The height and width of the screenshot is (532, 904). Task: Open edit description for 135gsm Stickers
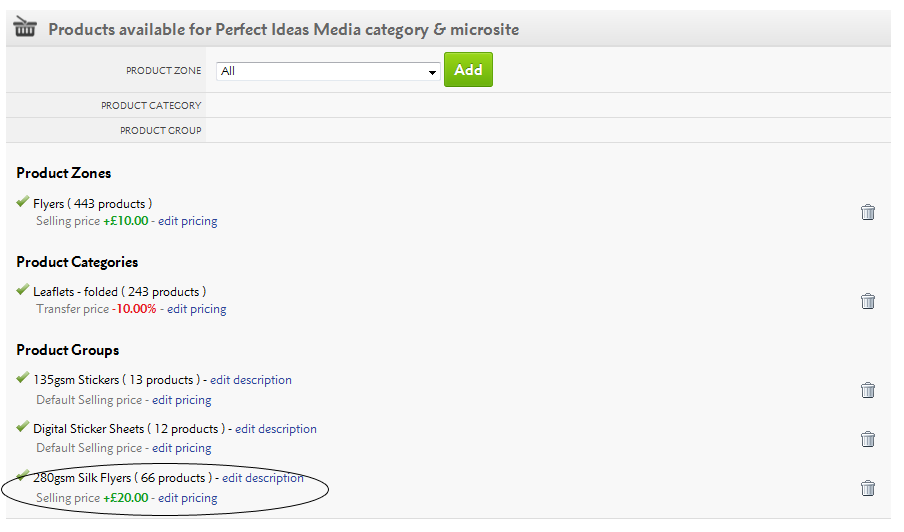coord(251,380)
